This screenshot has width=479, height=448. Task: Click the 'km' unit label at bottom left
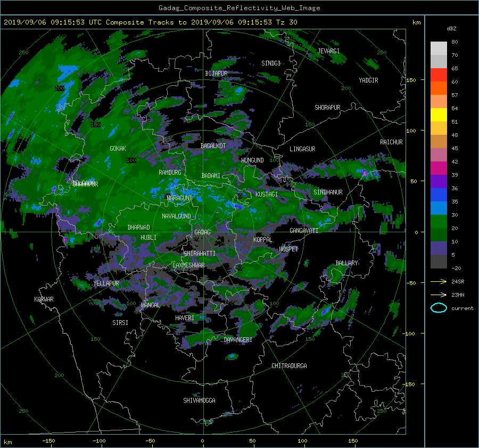click(x=7, y=442)
